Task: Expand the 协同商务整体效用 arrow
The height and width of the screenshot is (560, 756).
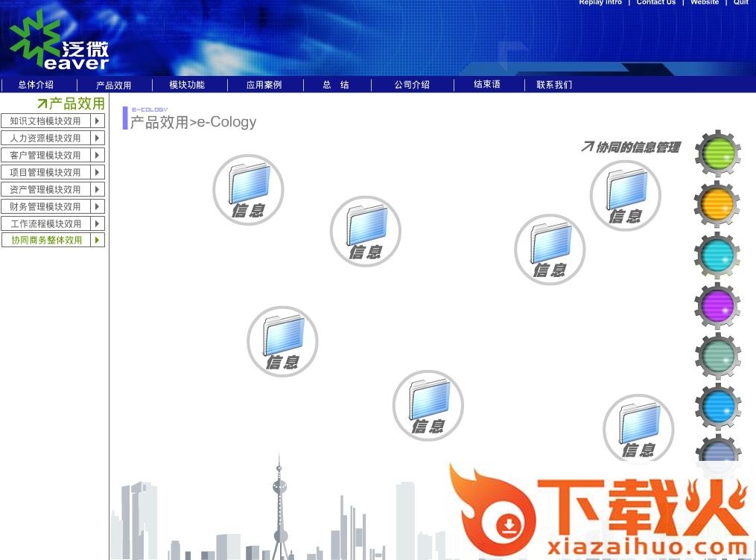Action: [x=97, y=240]
